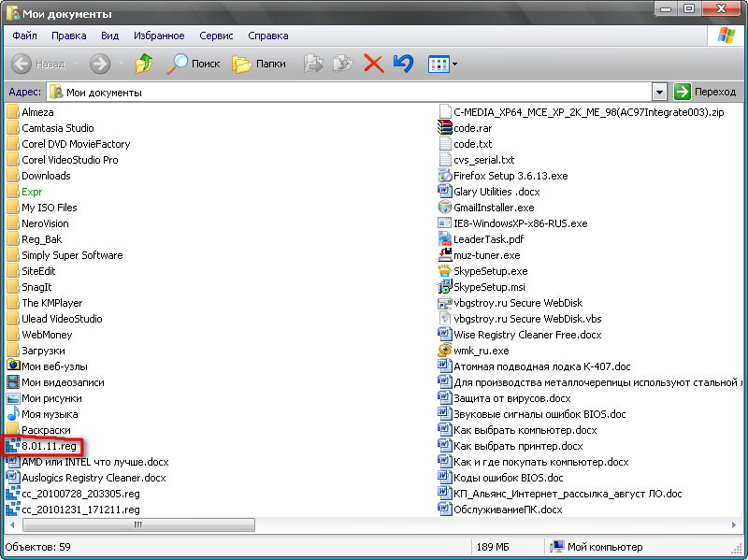
Task: Select wmk_ru.exe icon
Action: point(445,351)
